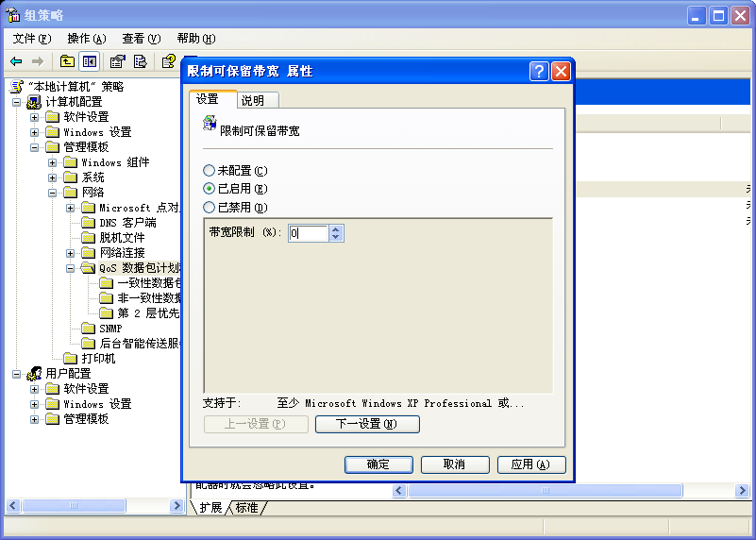This screenshot has width=756, height=540.
Task: Select the 已启用 radio button
Action: (x=210, y=189)
